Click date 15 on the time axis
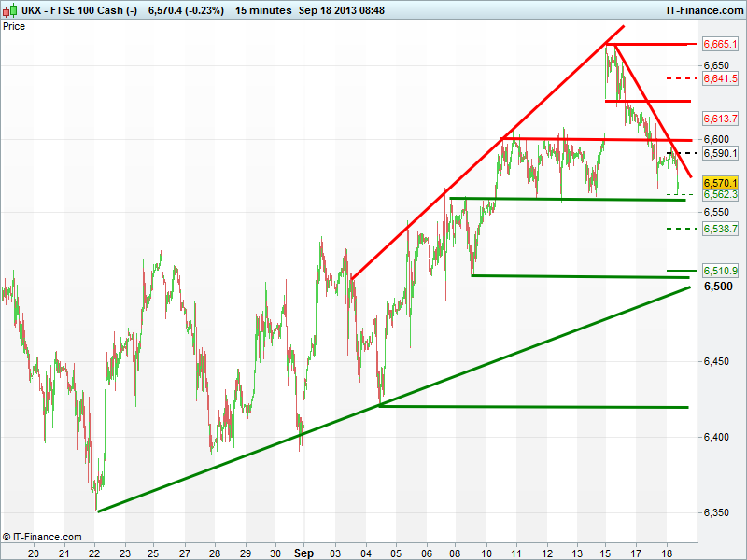747x560 pixels. coord(605,553)
